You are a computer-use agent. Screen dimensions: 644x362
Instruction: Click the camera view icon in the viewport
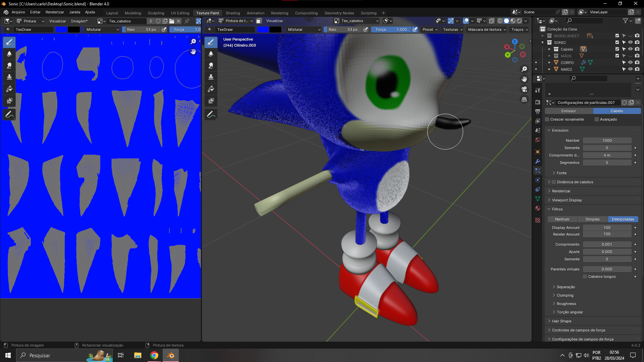click(x=524, y=89)
